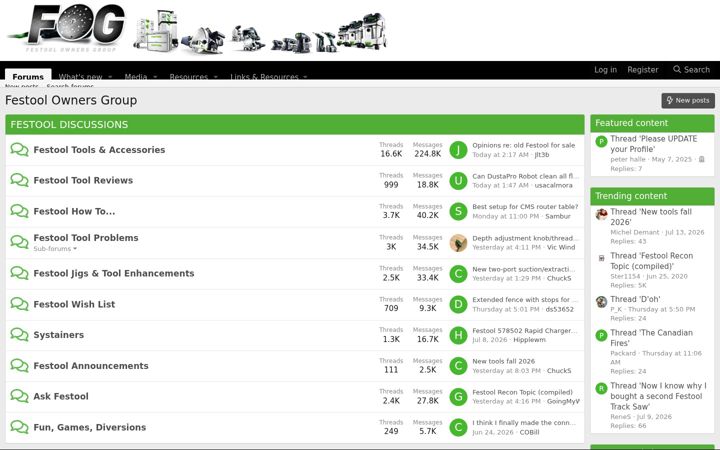720x450 pixels.
Task: Open the Festool Announcements forum
Action: (x=91, y=366)
